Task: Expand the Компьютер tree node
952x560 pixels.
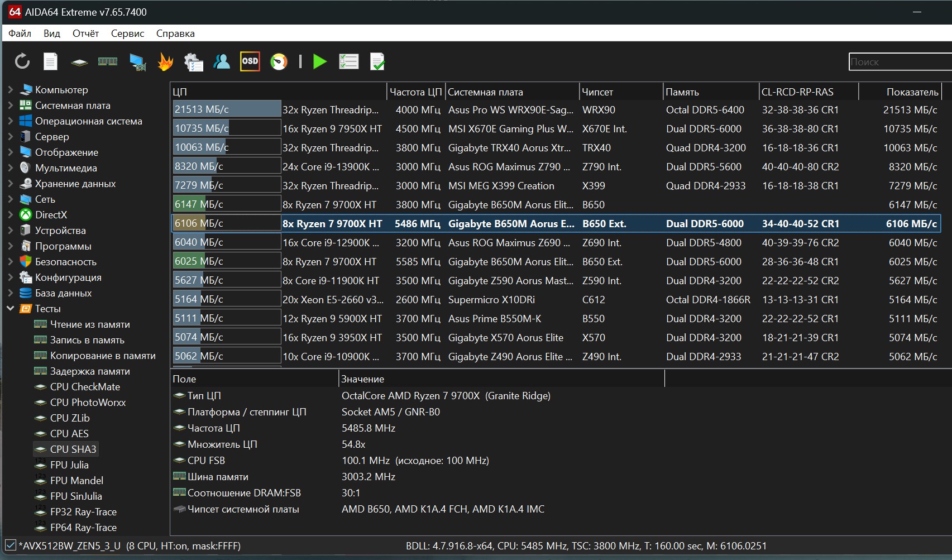Action: (x=10, y=89)
